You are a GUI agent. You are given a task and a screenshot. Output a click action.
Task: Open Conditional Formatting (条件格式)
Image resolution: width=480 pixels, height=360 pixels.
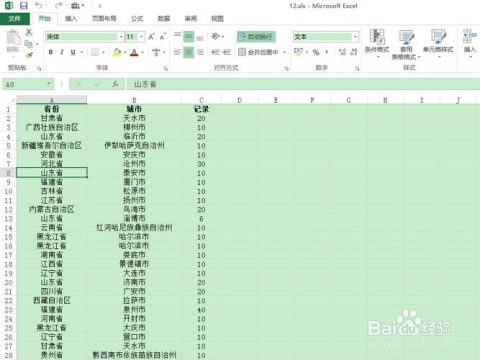click(x=377, y=43)
